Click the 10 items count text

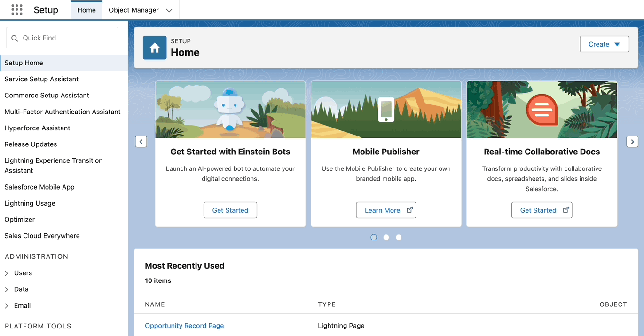158,280
